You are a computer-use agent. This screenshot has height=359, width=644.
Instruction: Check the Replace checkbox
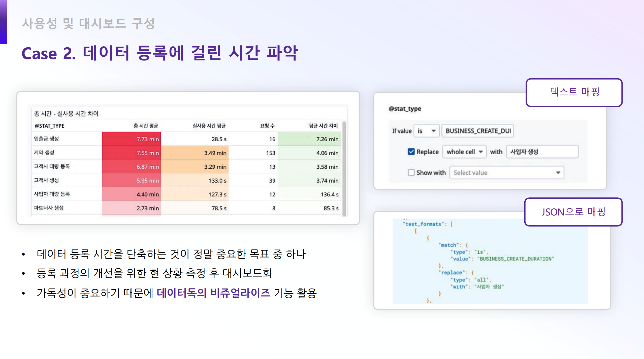pyautogui.click(x=411, y=152)
